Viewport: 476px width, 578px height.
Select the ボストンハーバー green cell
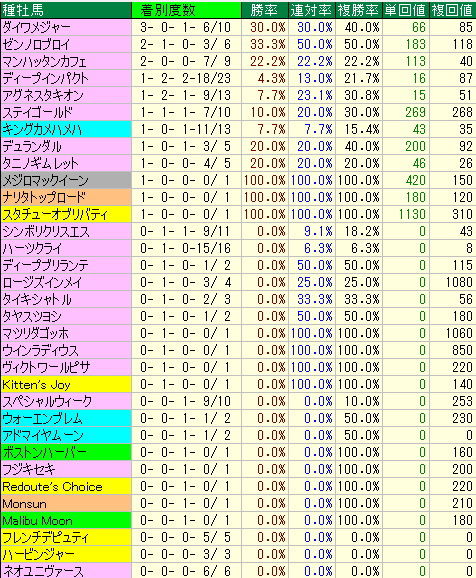pyautogui.click(x=66, y=452)
